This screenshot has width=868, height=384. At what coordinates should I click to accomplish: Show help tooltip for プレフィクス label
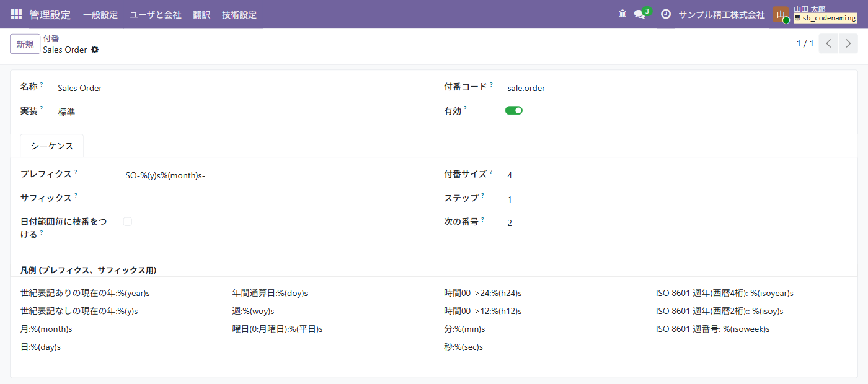(76, 172)
